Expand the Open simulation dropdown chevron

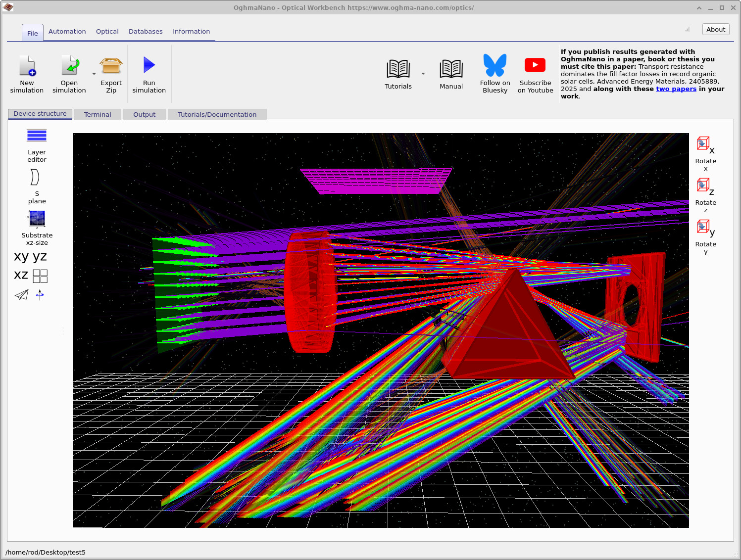(94, 73)
